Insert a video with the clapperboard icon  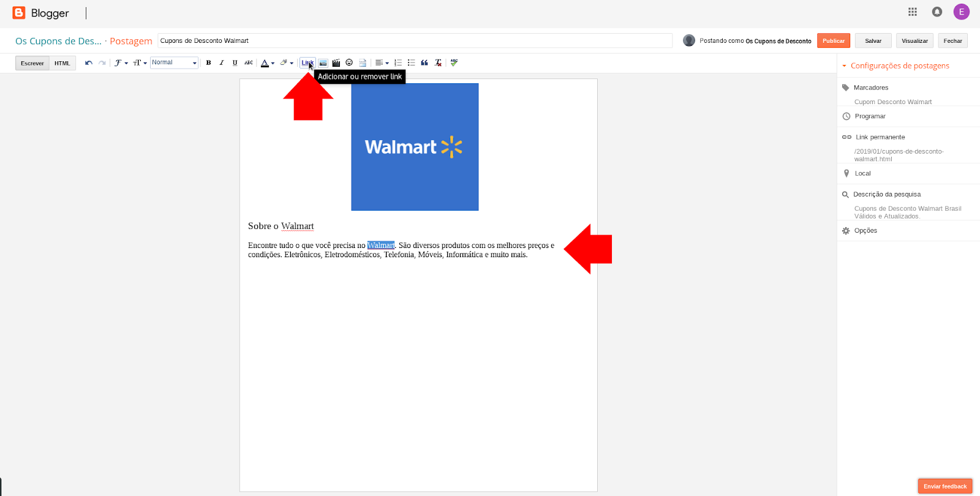336,63
